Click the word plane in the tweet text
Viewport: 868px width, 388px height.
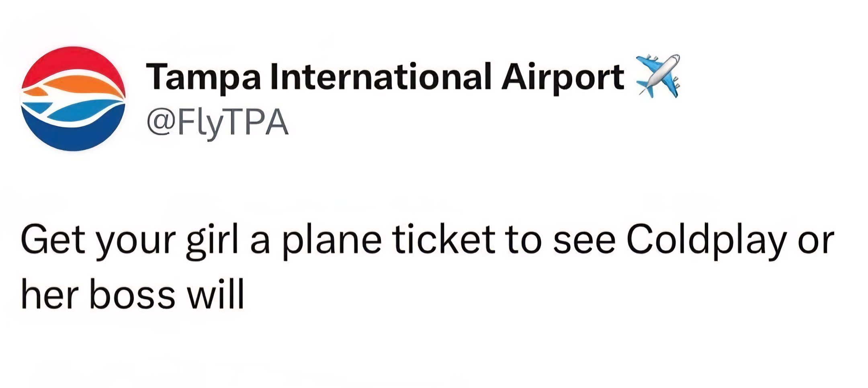331,242
